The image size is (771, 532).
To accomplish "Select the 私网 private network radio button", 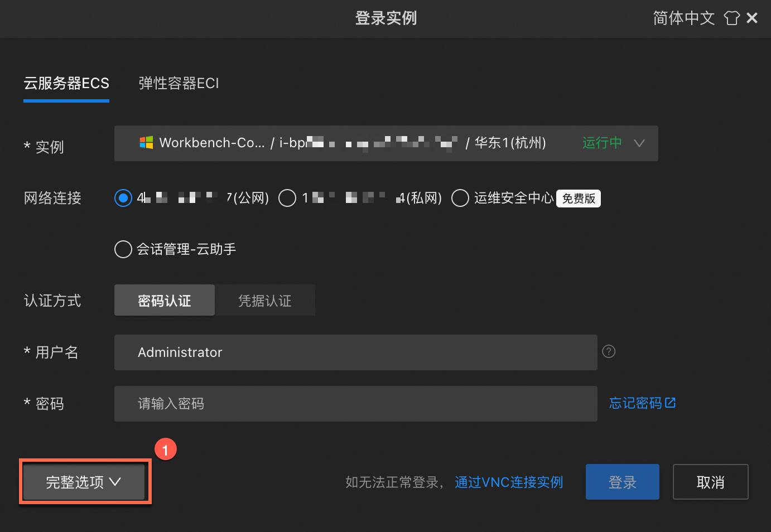I will 287,198.
